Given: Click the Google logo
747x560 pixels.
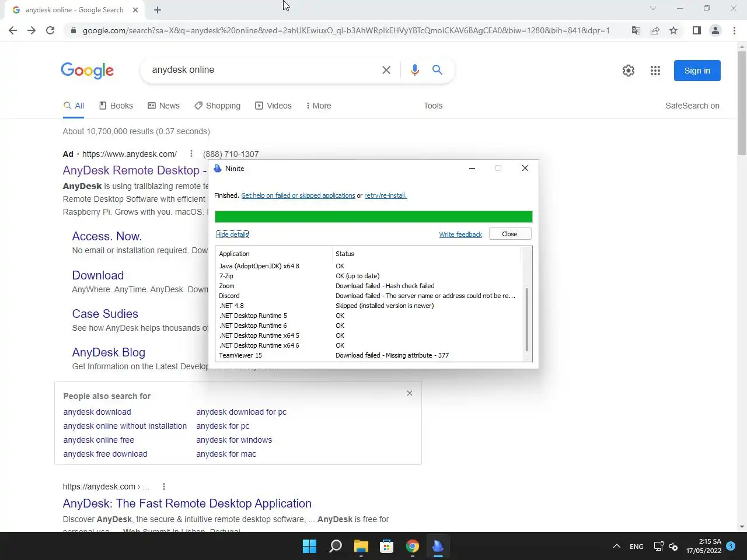Looking at the screenshot, I should click(88, 71).
